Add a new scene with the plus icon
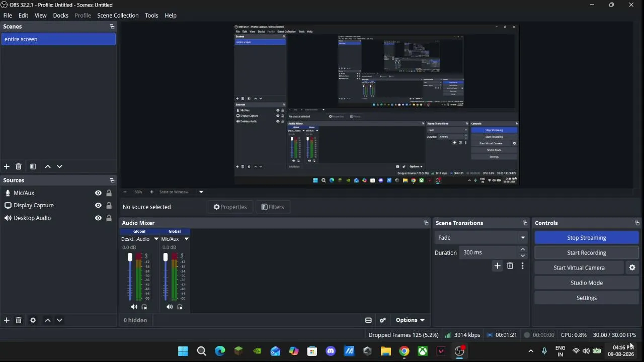Viewport: 644px width, 362px height. tap(7, 166)
